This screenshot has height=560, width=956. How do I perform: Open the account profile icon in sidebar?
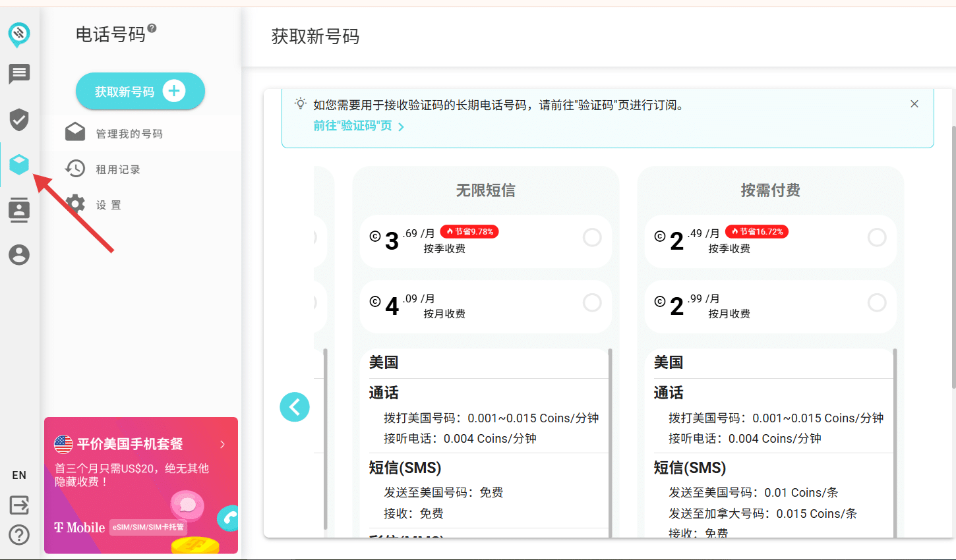tap(19, 254)
